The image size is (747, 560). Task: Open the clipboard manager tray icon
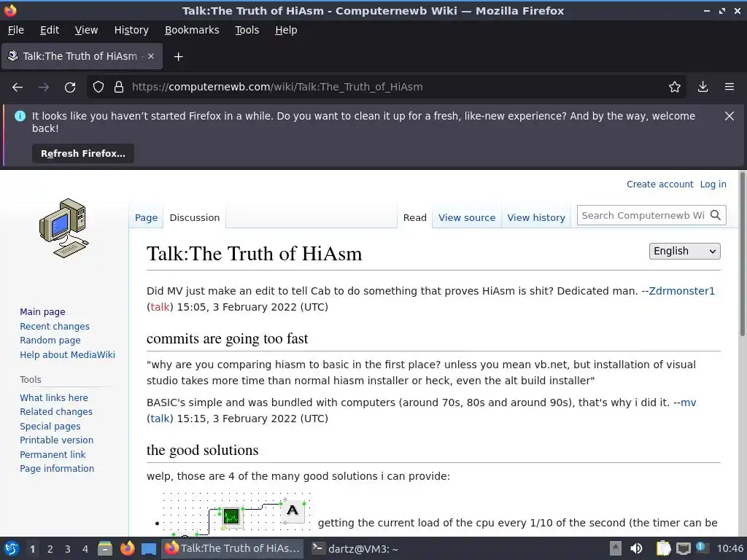point(663,548)
